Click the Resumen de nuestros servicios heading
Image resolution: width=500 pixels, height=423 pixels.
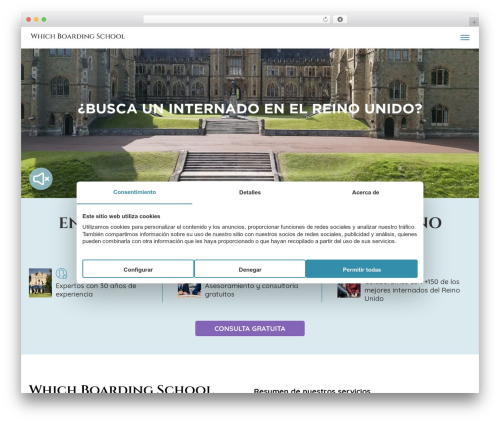[x=312, y=391]
